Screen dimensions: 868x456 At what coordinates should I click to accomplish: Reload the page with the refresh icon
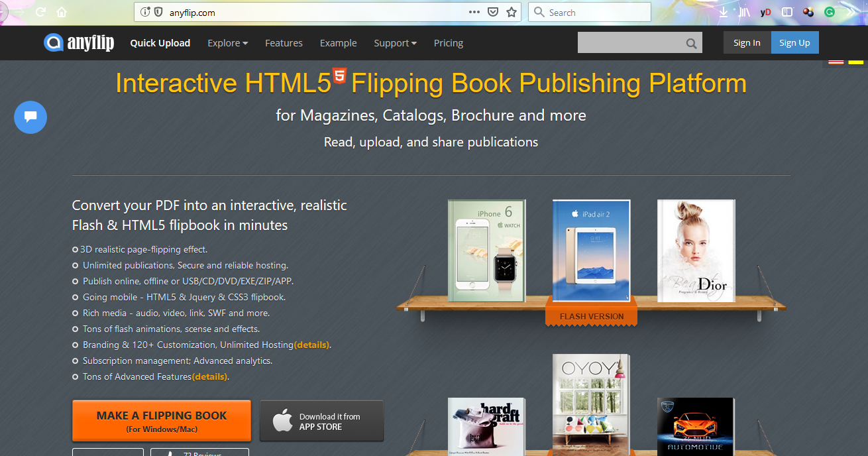(40, 12)
